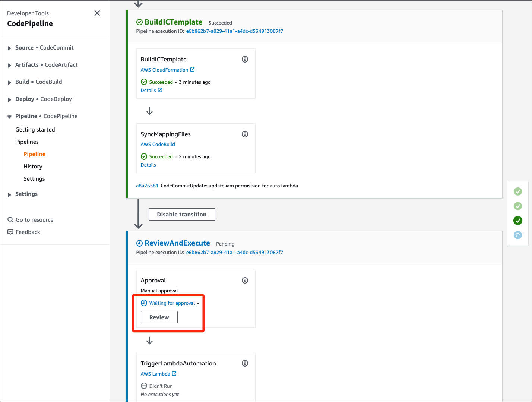Viewport: 532px width, 402px height.
Task: Expand the Deploy CodeDeploy section
Action: [x=9, y=99]
